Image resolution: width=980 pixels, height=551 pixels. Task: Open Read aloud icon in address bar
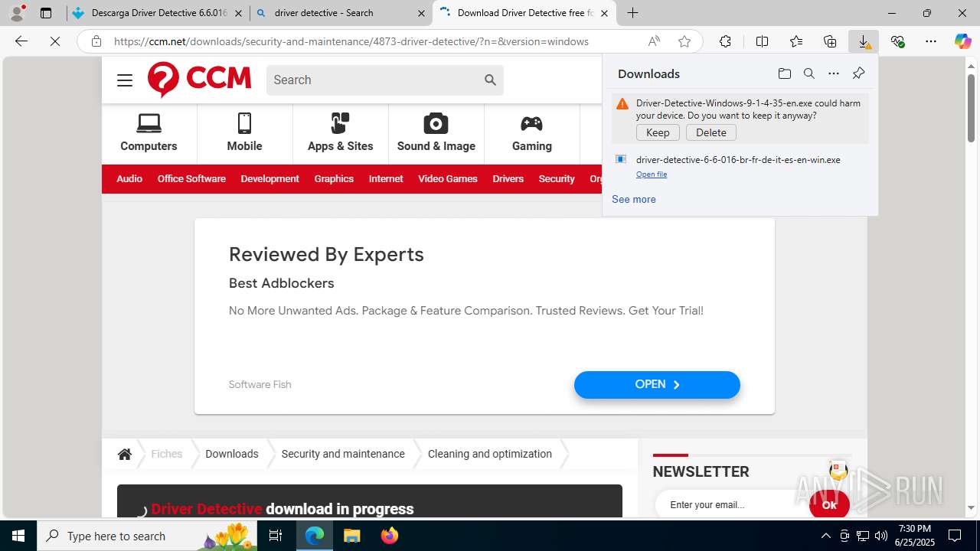(654, 41)
